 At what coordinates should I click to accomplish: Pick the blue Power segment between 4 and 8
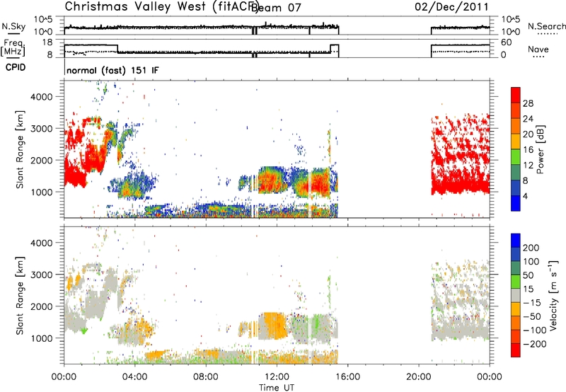tap(516, 188)
